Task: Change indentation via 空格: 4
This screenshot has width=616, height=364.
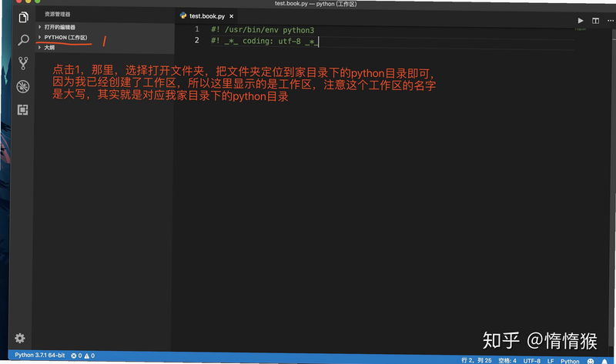Action: pyautogui.click(x=507, y=360)
